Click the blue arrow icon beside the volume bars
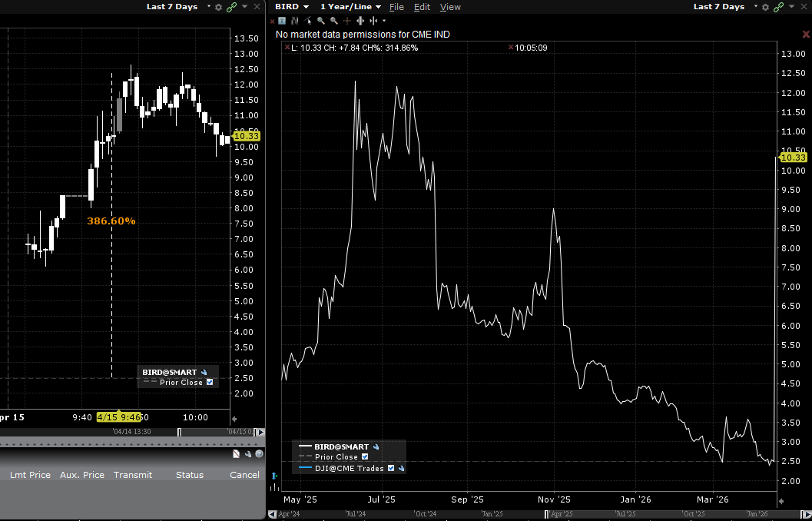This screenshot has height=521, width=812. [274, 475]
